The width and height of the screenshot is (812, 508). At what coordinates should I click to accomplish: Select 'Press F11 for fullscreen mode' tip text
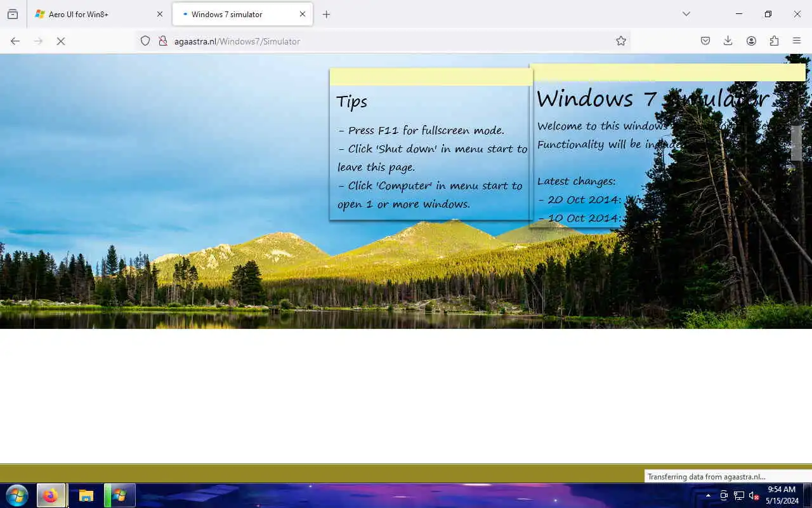[x=421, y=131]
